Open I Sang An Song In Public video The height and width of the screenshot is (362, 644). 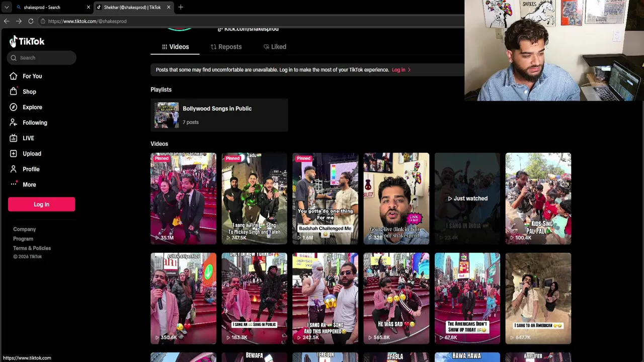click(x=254, y=298)
